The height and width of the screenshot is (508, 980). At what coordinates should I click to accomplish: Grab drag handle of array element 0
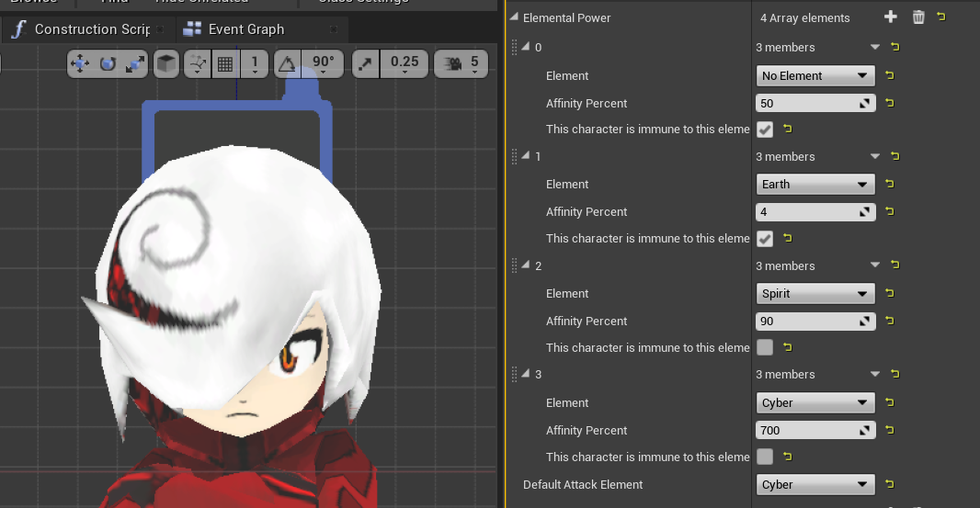(515, 48)
